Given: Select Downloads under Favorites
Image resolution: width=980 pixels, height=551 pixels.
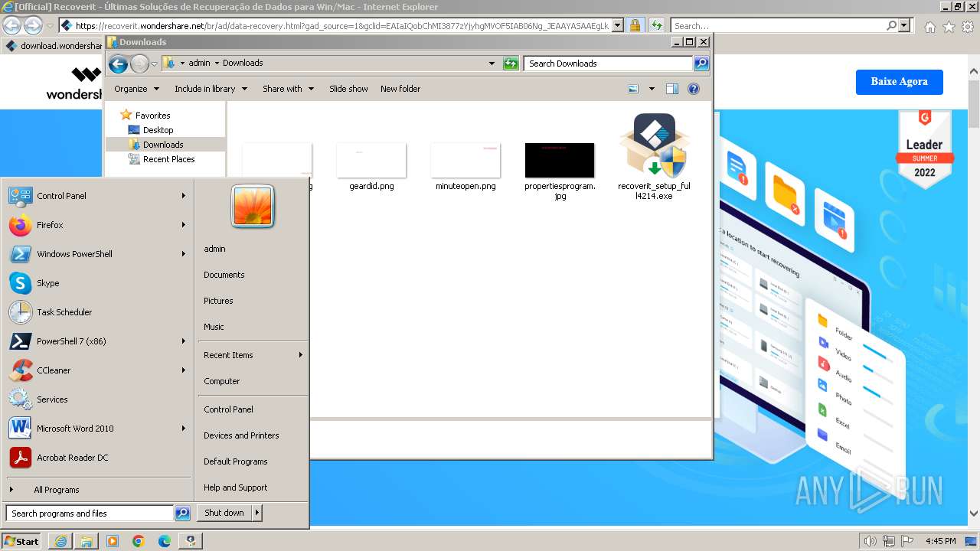Looking at the screenshot, I should click(x=162, y=145).
